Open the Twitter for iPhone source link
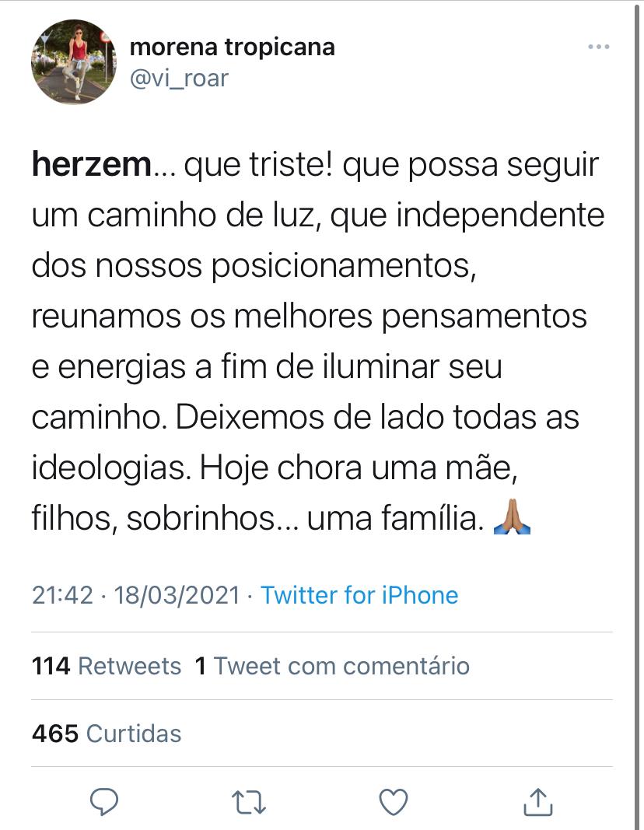Screen dimensions: 644x830 click(359, 595)
